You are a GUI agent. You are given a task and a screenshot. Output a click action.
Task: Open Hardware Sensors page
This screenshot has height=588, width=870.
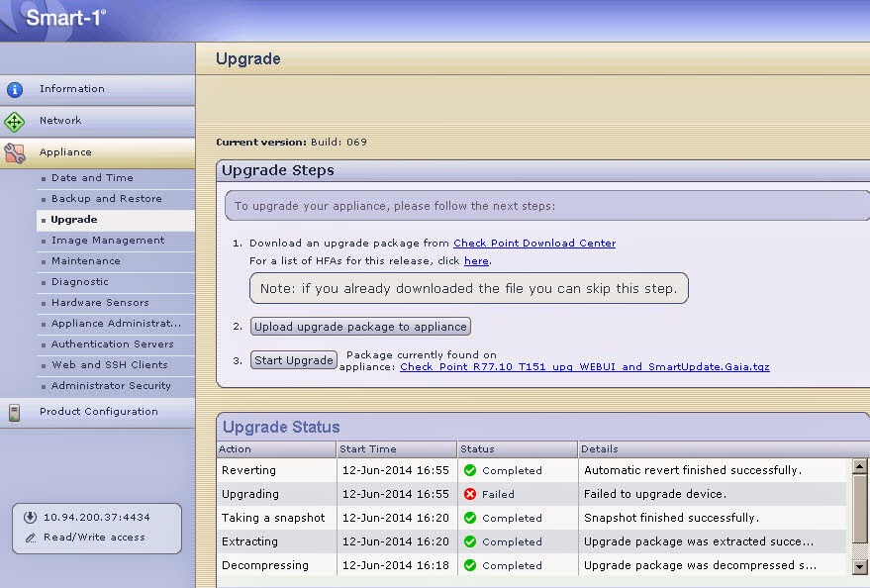pyautogui.click(x=116, y=303)
